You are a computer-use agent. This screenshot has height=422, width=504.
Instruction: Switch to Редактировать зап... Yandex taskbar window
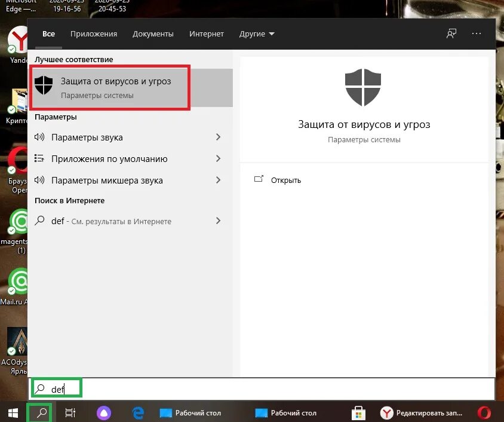(421, 413)
